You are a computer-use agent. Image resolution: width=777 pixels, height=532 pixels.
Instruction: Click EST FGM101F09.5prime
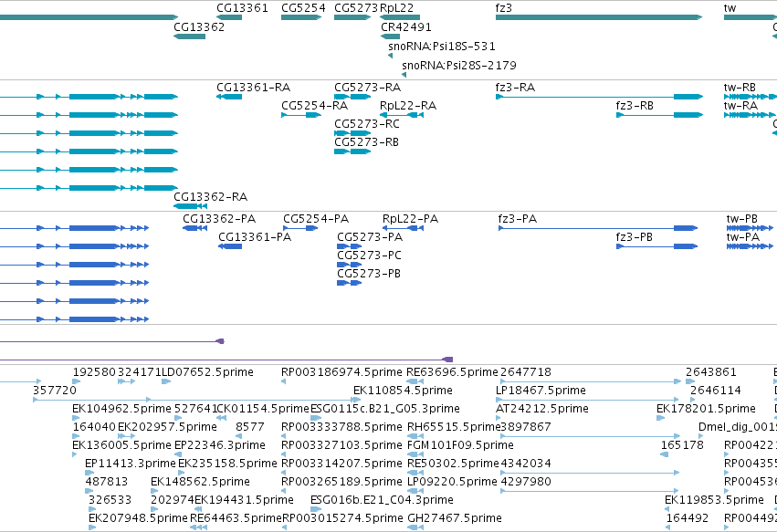[x=460, y=445]
